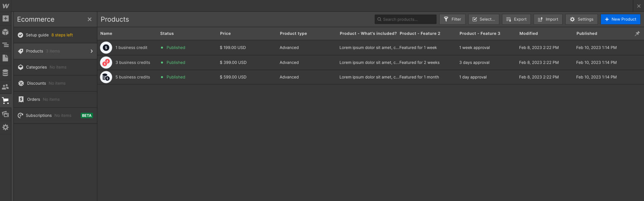Open the Add elements panel
Viewport: 644px width, 201px height.
point(6,19)
